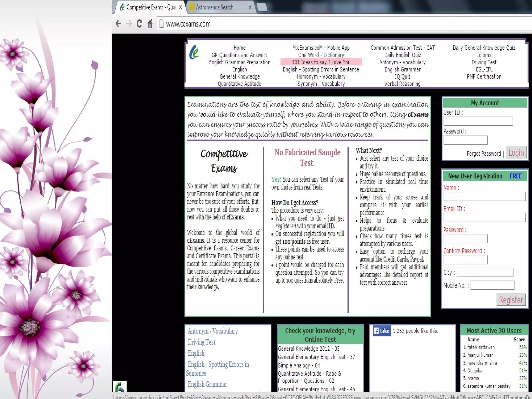The height and width of the screenshot is (399, 532).
Task: Click user narendra mishra in active users
Action: pos(482,363)
